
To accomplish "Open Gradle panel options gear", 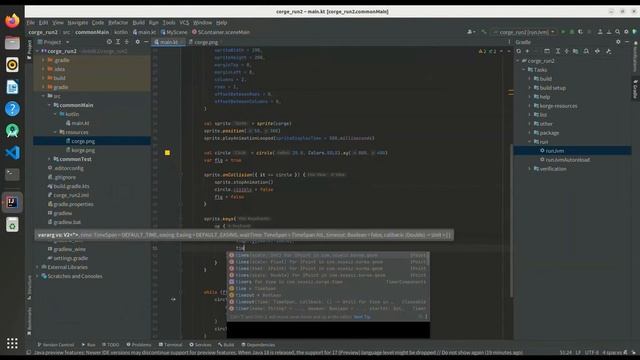I will (x=618, y=42).
